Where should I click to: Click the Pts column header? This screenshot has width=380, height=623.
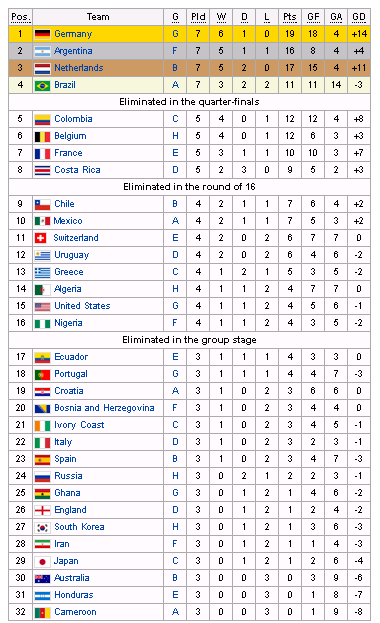(x=290, y=17)
